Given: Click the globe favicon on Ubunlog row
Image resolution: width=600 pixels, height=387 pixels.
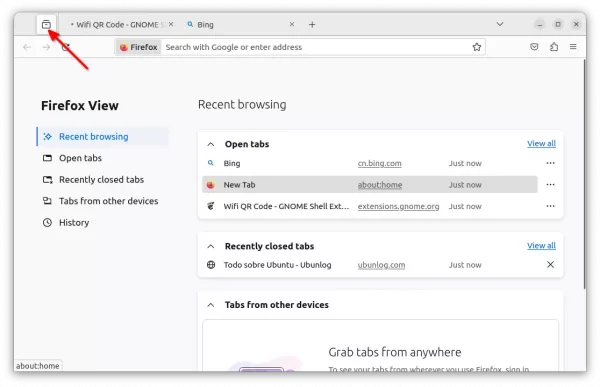Looking at the screenshot, I should point(210,265).
